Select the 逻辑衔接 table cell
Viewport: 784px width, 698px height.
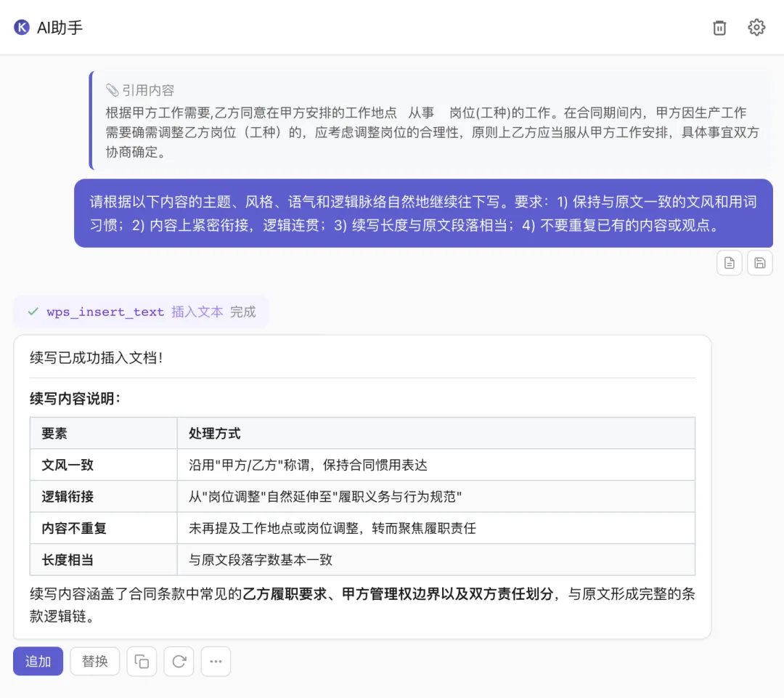pos(104,496)
